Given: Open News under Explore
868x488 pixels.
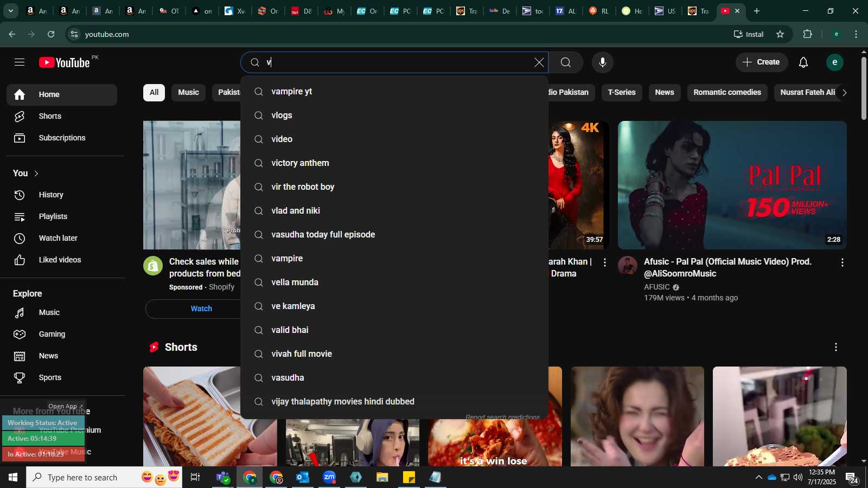Looking at the screenshot, I should pos(62,356).
